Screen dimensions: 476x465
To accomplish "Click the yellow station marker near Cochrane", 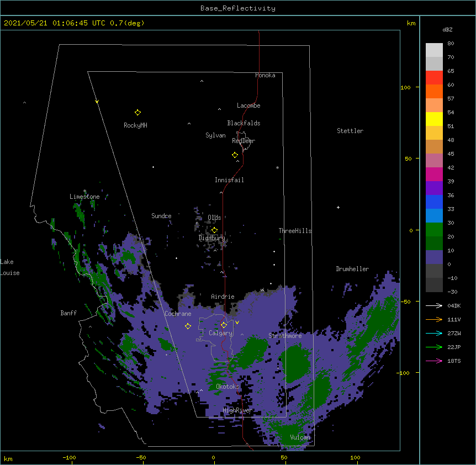I will (x=188, y=326).
